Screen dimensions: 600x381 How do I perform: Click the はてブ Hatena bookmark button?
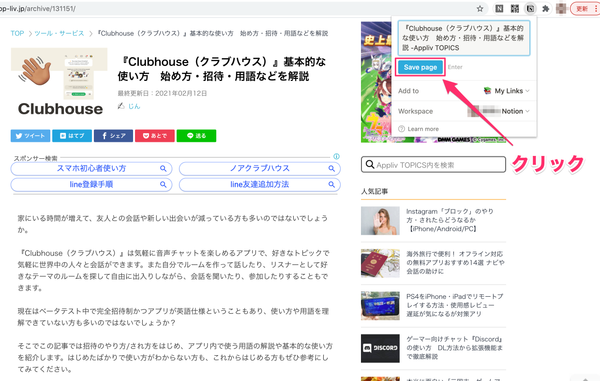[72, 136]
